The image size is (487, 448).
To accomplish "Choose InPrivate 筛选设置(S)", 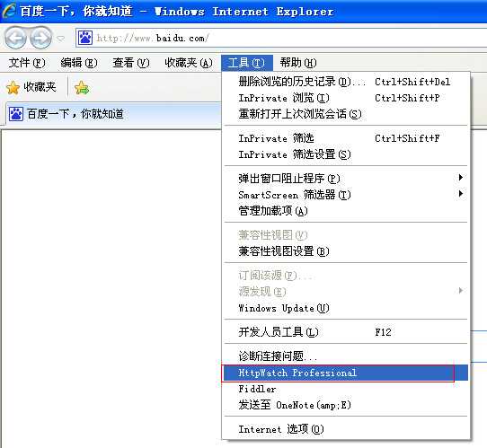I will pos(346,154).
